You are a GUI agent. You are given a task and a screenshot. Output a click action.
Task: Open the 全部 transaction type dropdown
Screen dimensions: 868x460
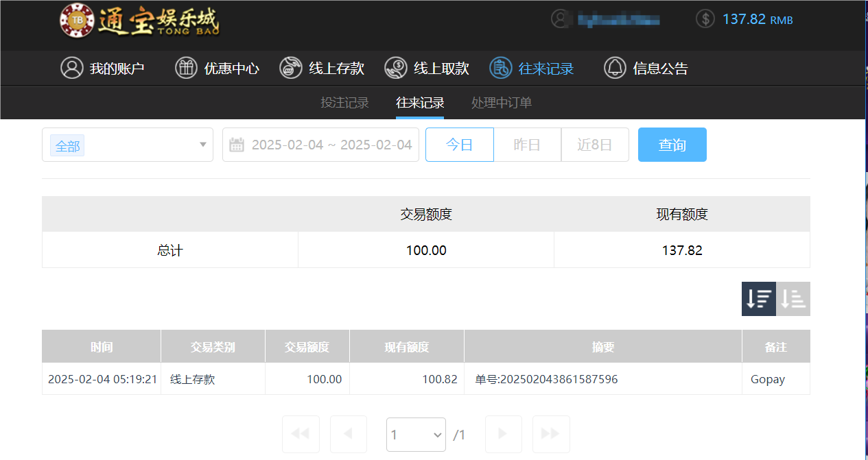pos(128,145)
